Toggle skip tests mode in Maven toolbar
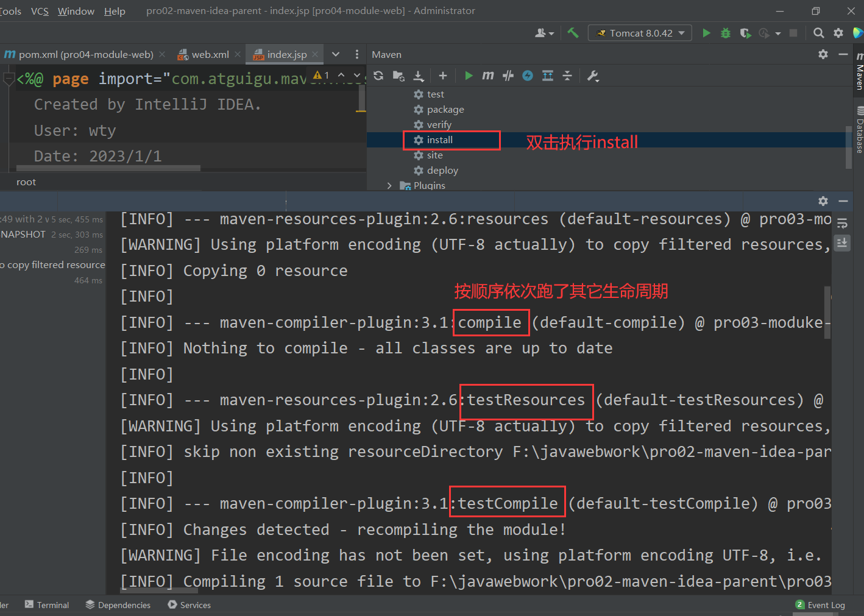The width and height of the screenshot is (864, 616). coord(528,76)
